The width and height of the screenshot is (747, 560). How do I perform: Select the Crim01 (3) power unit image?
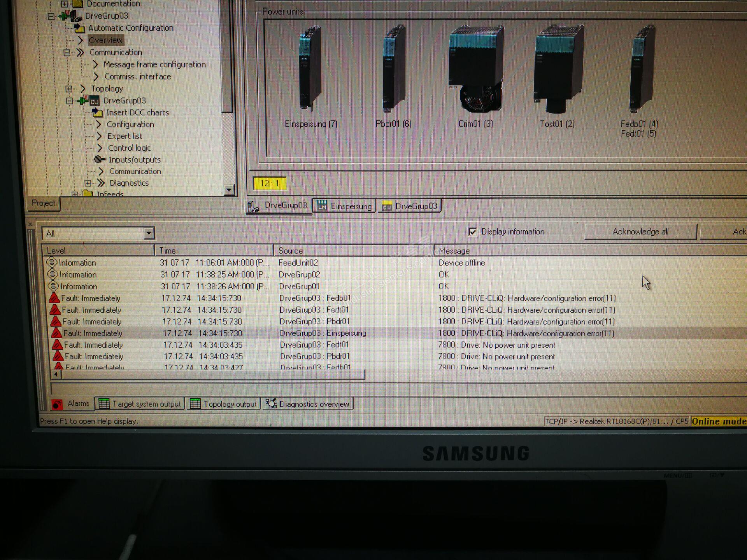[476, 69]
